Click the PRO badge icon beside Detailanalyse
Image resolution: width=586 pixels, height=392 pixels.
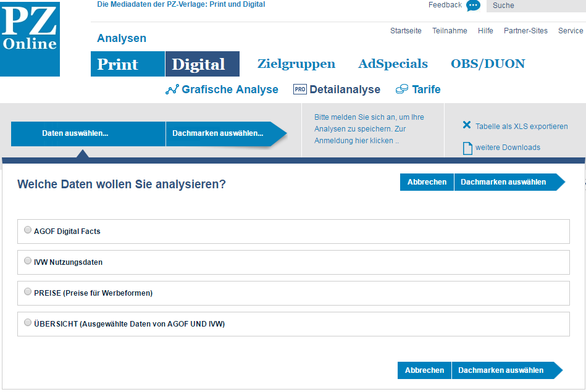point(300,90)
